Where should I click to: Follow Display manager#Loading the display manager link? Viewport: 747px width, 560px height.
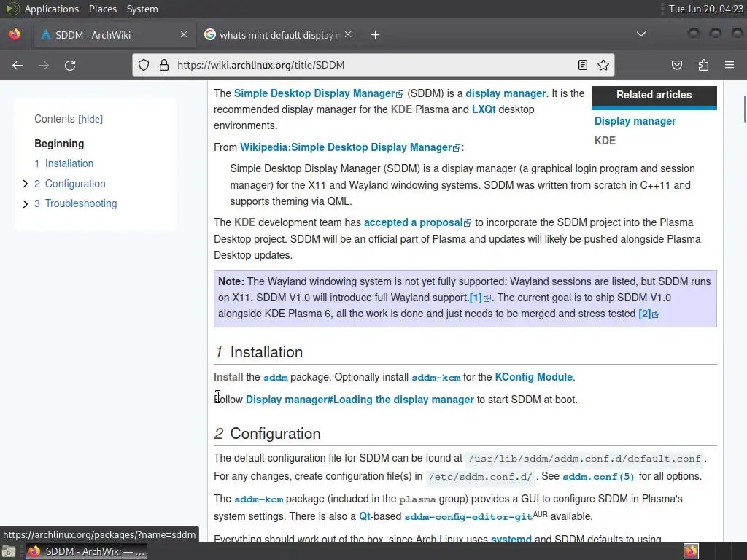point(360,400)
